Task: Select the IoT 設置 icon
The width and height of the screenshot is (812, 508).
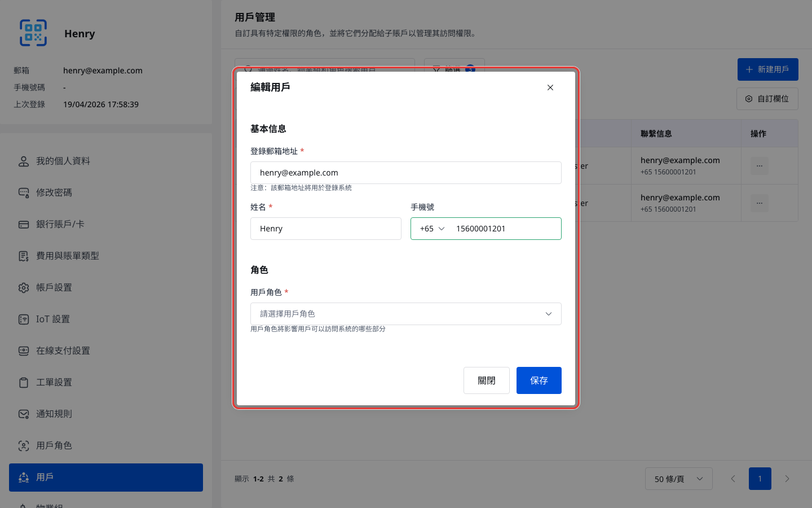Action: coord(24,319)
